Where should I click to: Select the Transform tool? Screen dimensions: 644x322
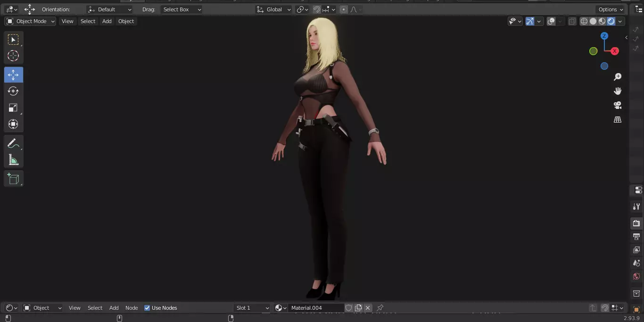coord(13,124)
